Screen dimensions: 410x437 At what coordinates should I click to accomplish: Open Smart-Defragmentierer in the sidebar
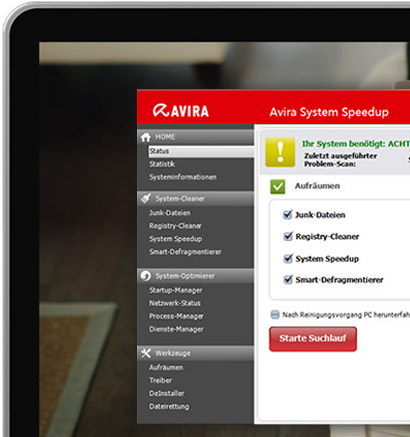tap(185, 252)
